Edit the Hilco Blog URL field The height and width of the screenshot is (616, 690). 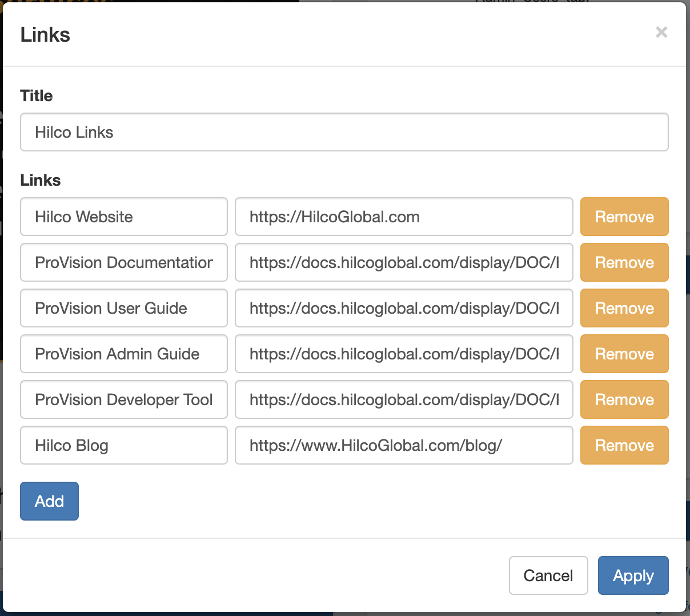403,445
